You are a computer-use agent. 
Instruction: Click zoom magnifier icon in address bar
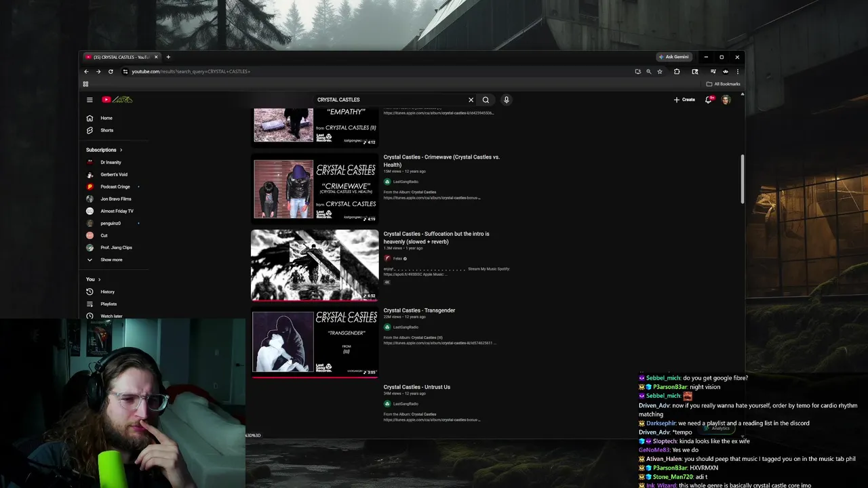coord(648,71)
